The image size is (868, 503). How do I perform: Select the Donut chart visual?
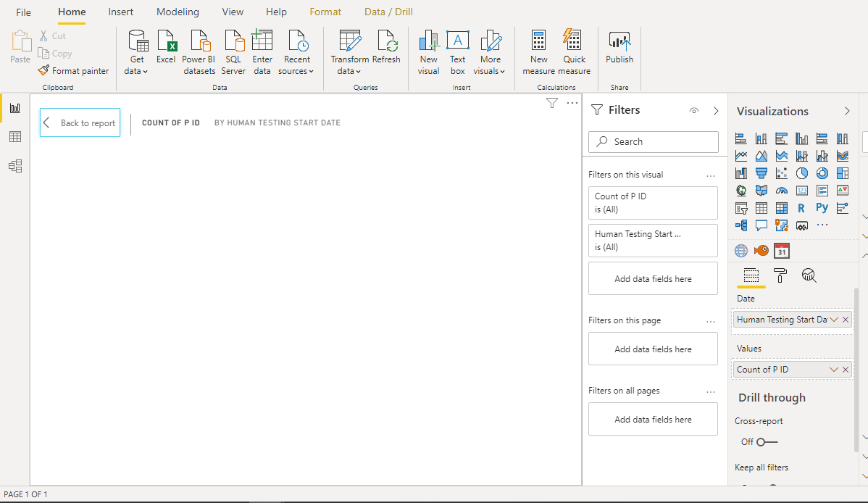coord(822,173)
